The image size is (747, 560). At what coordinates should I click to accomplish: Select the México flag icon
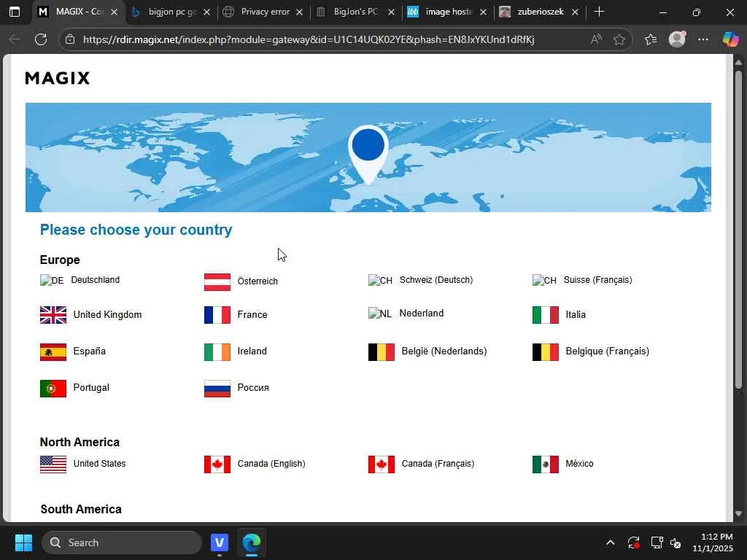click(546, 464)
